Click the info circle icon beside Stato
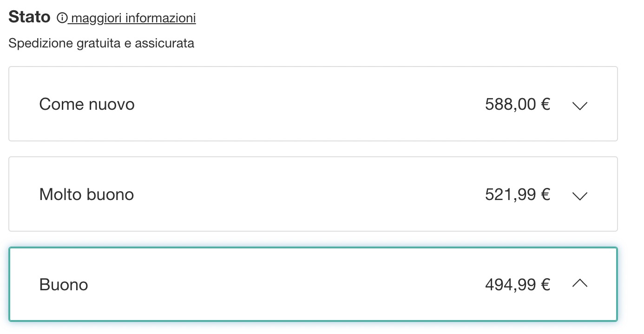644x334 pixels. pos(62,19)
